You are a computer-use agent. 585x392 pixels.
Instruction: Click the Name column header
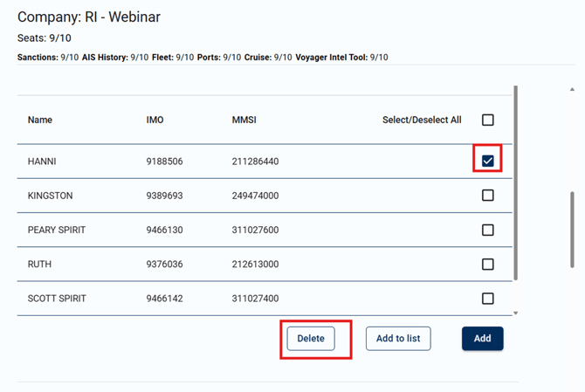coord(40,120)
